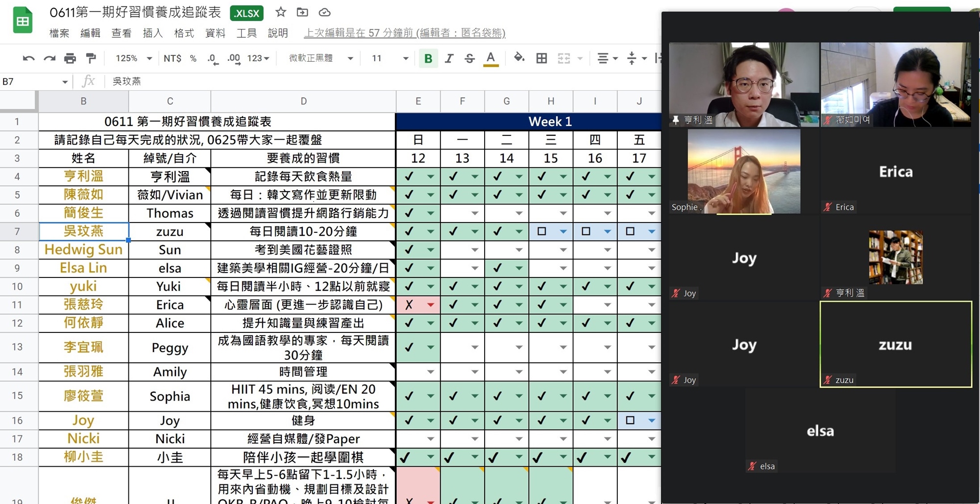Image resolution: width=980 pixels, height=504 pixels.
Task: Select the Paint format tool
Action: point(91,58)
